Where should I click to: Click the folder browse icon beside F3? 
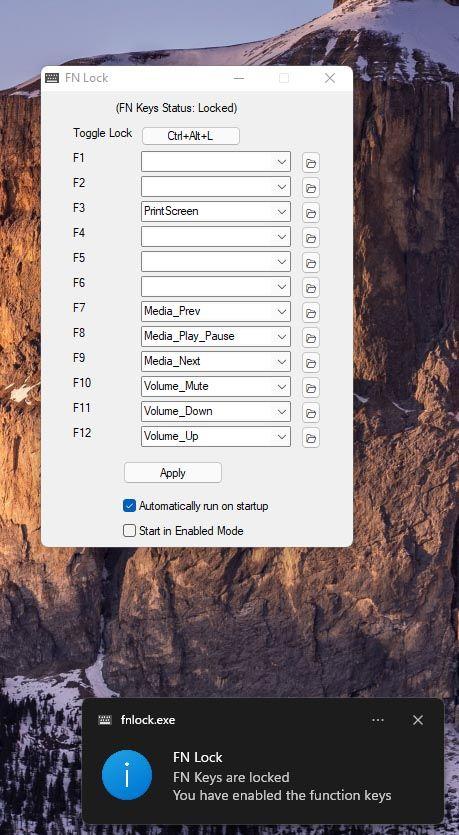tap(311, 213)
